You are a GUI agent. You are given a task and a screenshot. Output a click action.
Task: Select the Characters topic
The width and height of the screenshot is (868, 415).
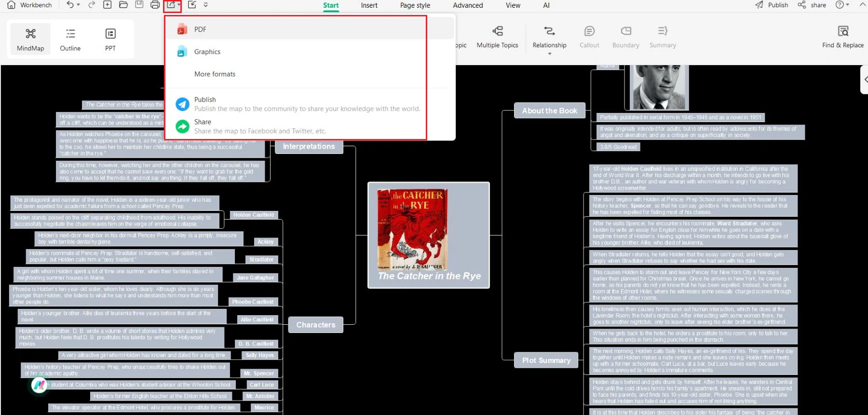(x=316, y=325)
